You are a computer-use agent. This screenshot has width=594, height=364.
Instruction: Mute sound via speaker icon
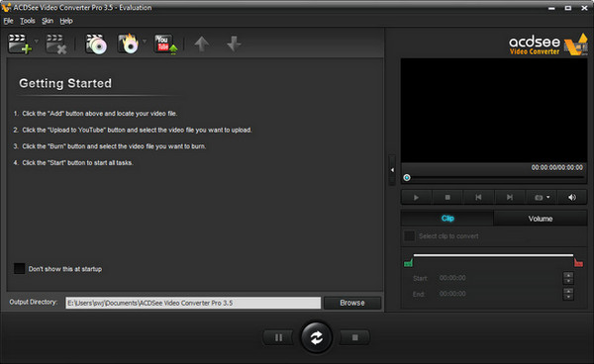[572, 197]
